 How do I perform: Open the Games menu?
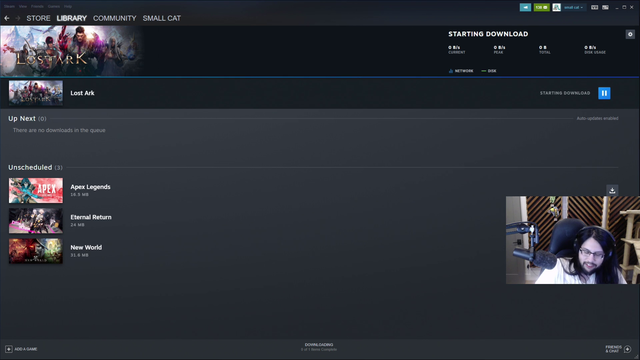[x=53, y=7]
